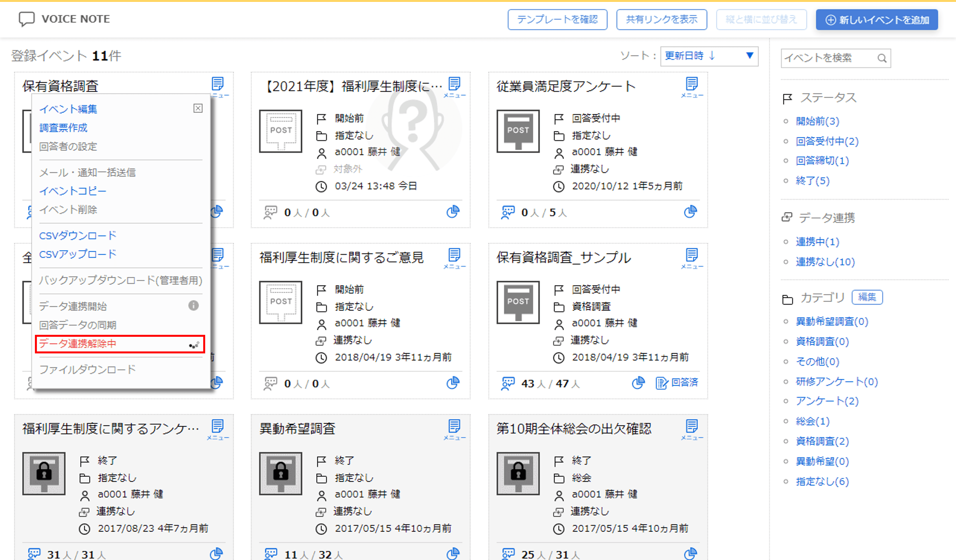Filter by 回答受付中(2) status link
This screenshot has width=956, height=560.
point(827,141)
